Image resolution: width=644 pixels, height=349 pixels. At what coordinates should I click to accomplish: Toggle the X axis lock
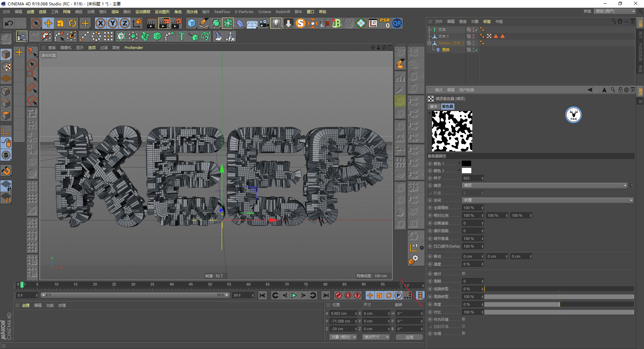coord(101,23)
